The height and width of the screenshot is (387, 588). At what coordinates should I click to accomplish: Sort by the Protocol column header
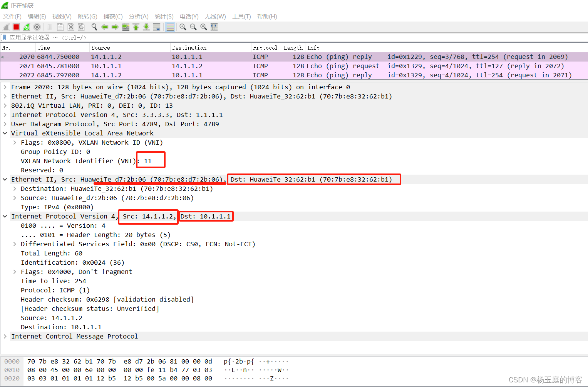click(x=266, y=48)
